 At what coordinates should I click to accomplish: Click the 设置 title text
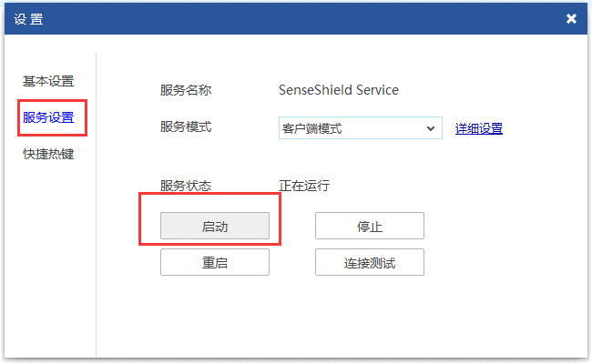point(28,18)
